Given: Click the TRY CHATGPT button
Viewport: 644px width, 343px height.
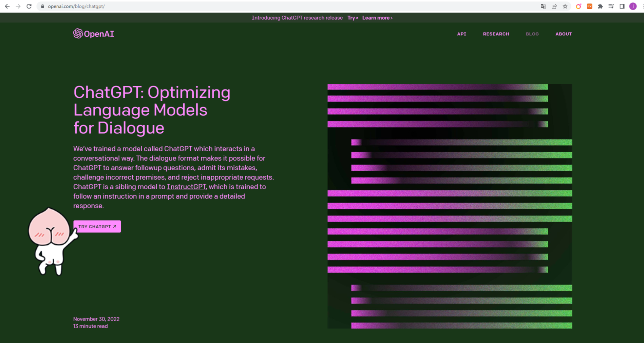Looking at the screenshot, I should [97, 226].
